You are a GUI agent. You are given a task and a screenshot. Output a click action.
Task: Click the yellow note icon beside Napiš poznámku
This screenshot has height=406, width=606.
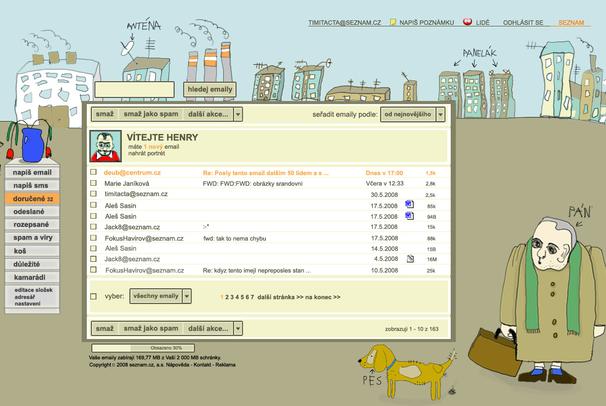pyautogui.click(x=393, y=21)
